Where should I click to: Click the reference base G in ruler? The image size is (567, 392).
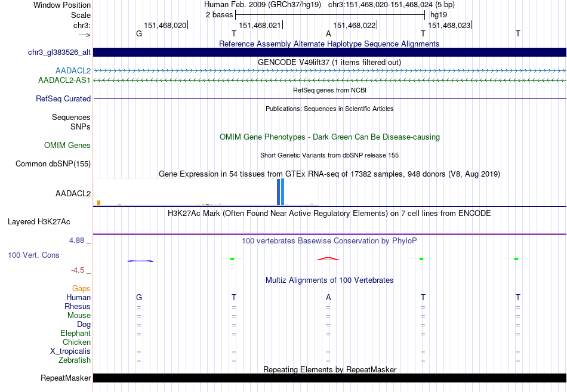point(139,33)
